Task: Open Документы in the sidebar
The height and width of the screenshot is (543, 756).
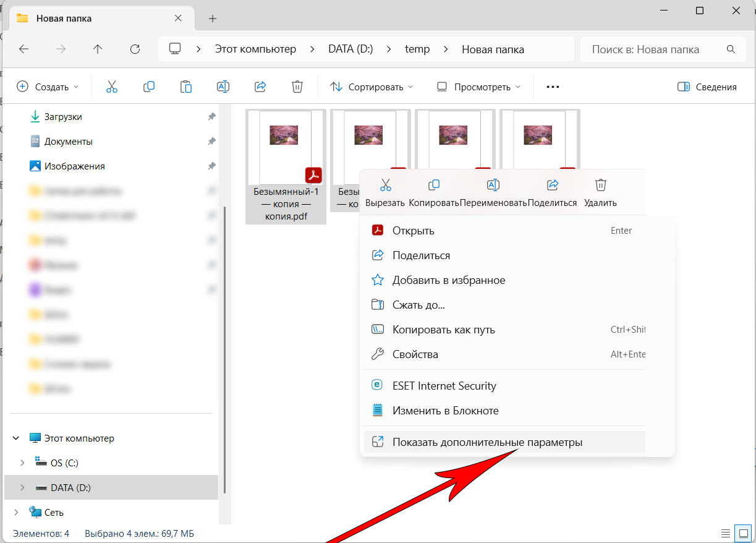Action: coord(68,142)
